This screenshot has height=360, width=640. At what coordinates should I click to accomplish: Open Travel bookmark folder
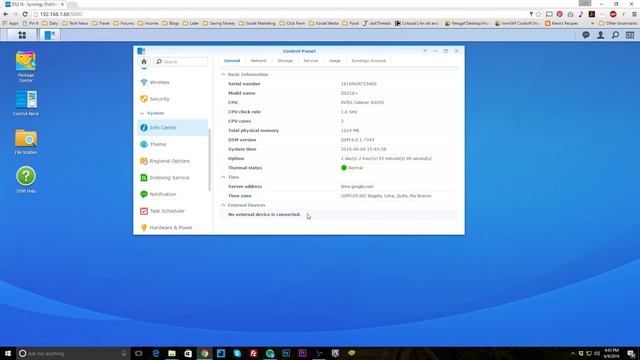[101, 23]
